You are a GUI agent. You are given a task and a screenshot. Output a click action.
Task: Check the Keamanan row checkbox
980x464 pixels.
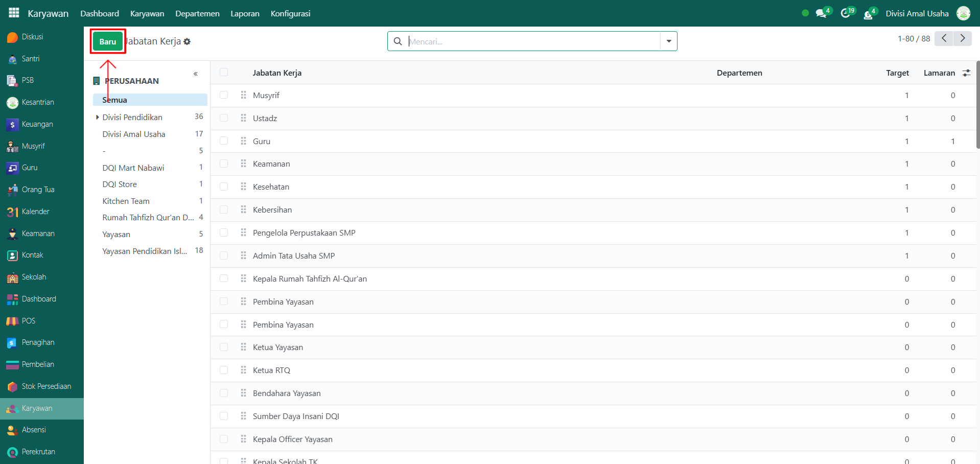[x=224, y=164]
